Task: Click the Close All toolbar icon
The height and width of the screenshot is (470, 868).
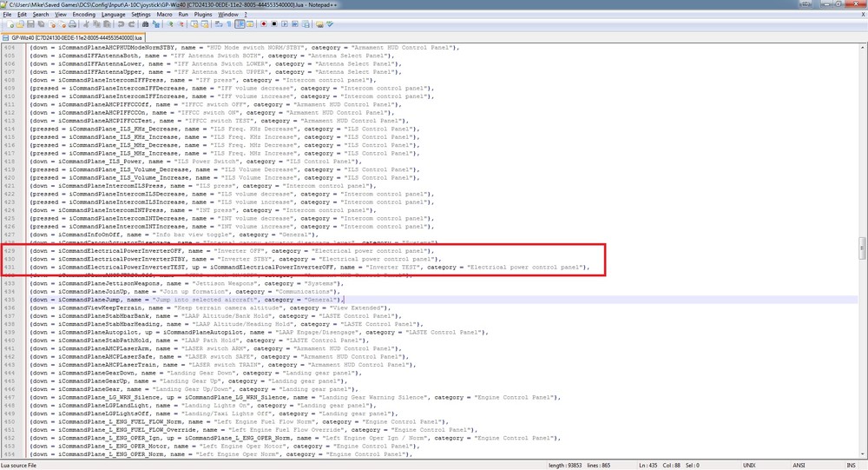Action: (x=62, y=24)
